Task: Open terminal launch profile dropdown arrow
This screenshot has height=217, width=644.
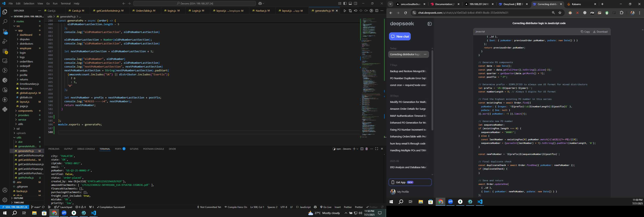Action: click(357, 149)
